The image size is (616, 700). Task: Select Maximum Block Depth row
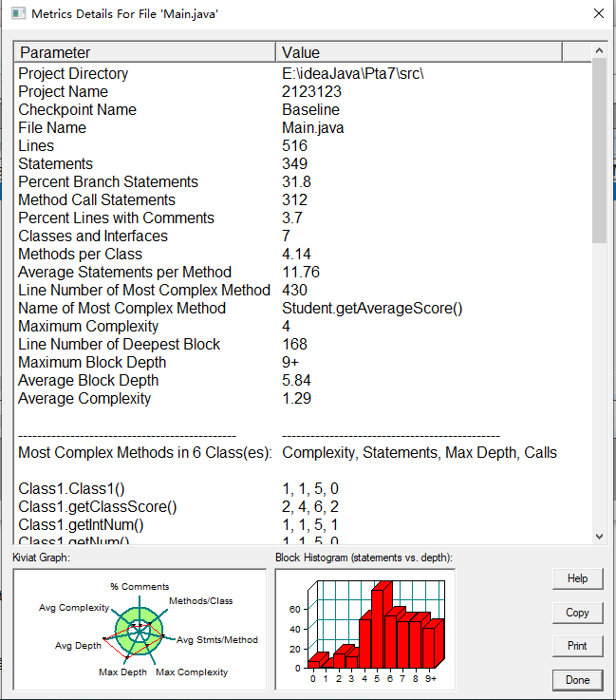point(303,363)
